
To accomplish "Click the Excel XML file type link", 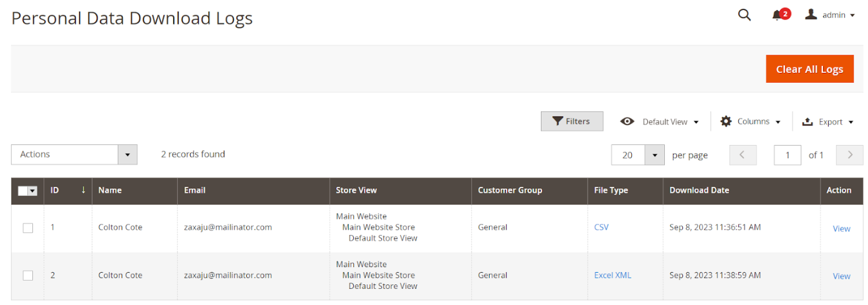I will point(613,275).
